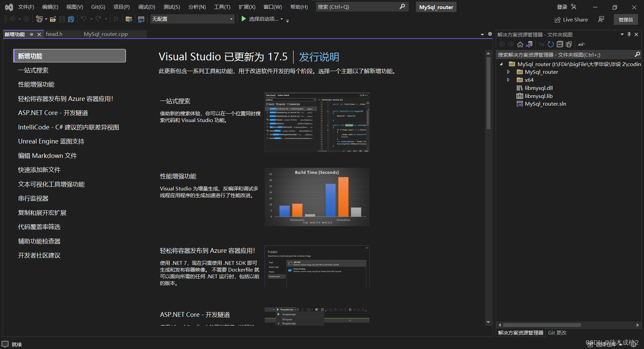Image resolution: width=644 pixels, height=349 pixels.
Task: Click the content scroll down arrow
Action: 488,322
